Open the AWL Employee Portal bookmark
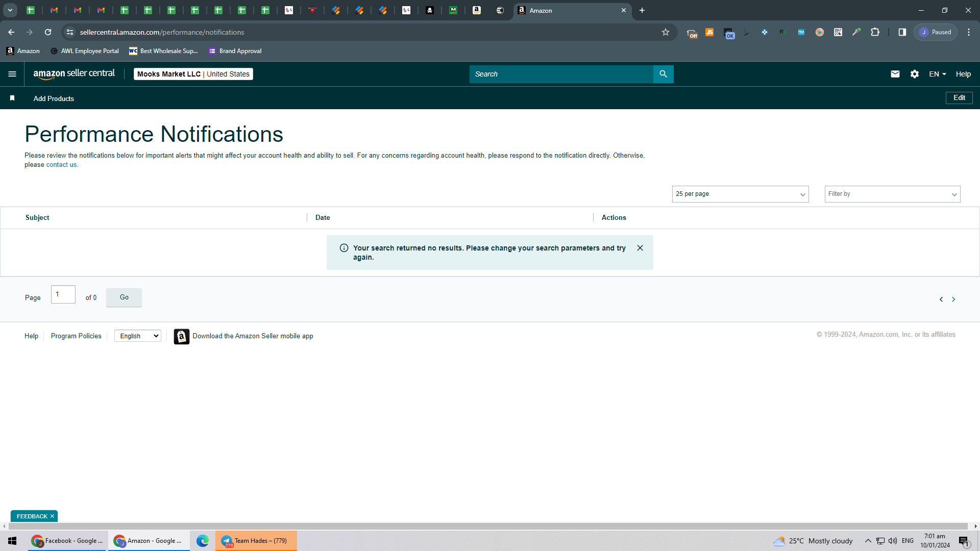 (x=85, y=51)
